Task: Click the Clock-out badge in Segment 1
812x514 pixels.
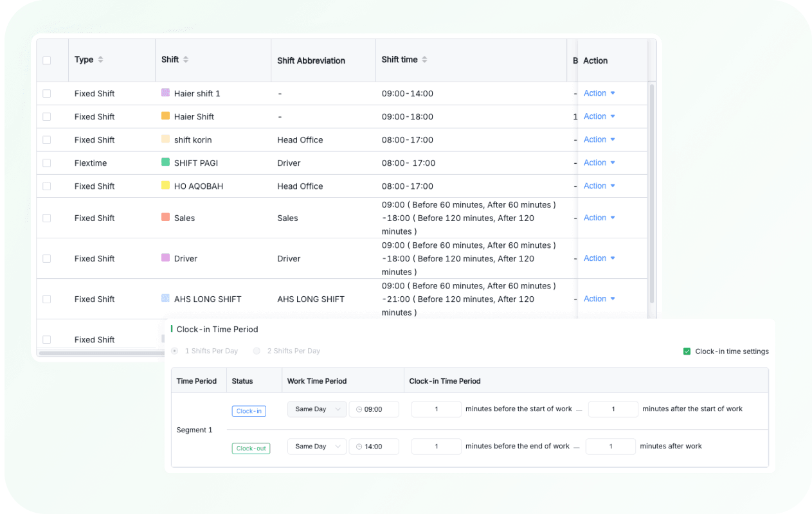Action: (x=251, y=448)
